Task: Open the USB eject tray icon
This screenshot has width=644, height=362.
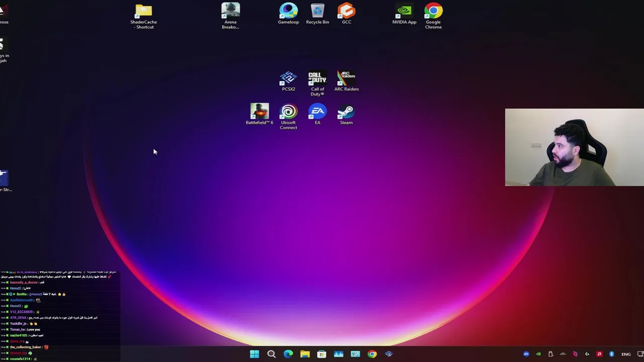Action: click(x=550, y=354)
